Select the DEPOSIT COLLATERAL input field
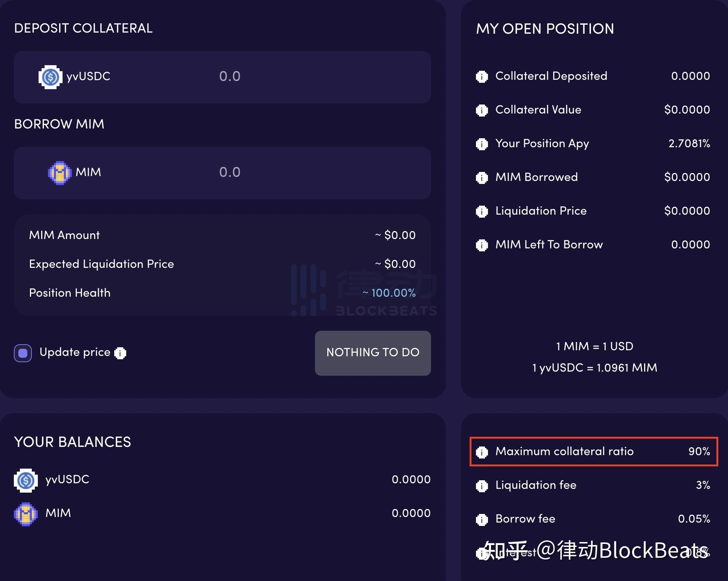This screenshot has height=581, width=728. [x=227, y=76]
